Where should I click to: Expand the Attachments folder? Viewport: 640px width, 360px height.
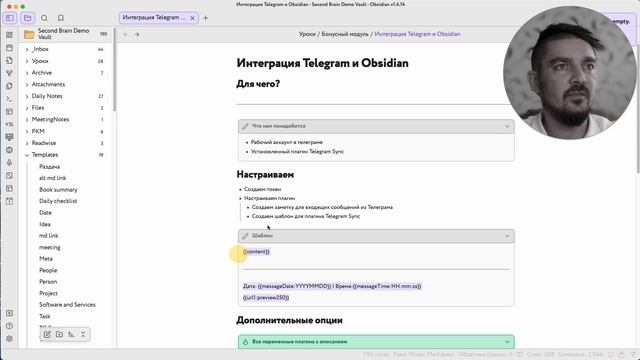[27, 84]
